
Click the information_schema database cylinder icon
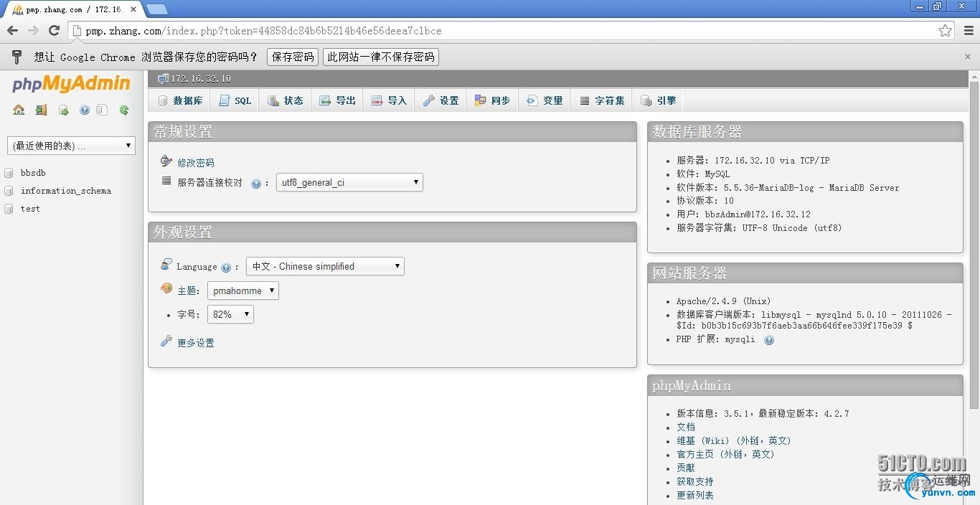tap(9, 191)
